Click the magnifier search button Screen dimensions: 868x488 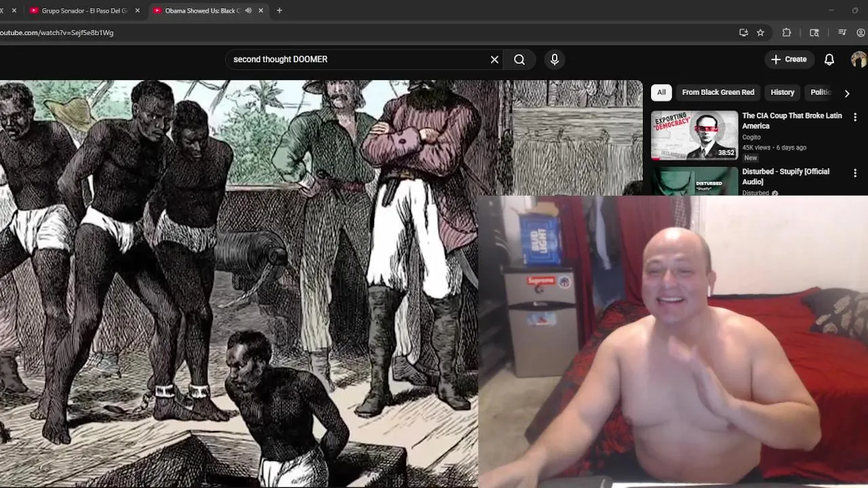pyautogui.click(x=519, y=60)
